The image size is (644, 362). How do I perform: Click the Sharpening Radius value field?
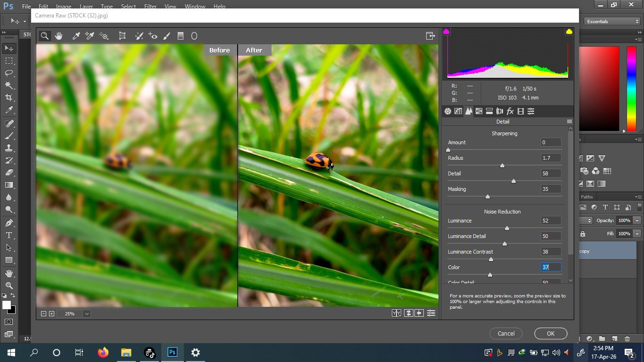tap(551, 158)
